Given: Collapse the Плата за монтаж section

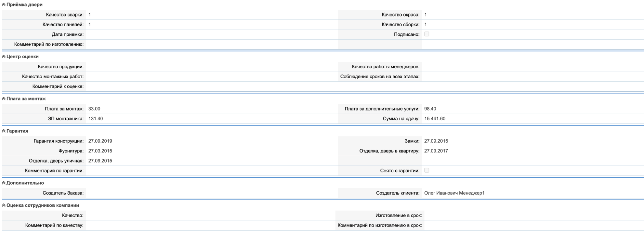Looking at the screenshot, I should click(x=4, y=99).
